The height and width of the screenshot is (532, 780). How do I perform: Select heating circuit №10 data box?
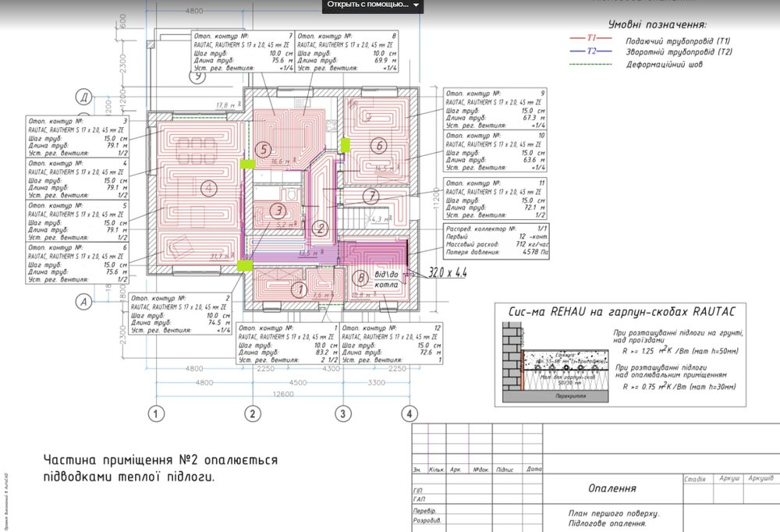pyautogui.click(x=495, y=151)
